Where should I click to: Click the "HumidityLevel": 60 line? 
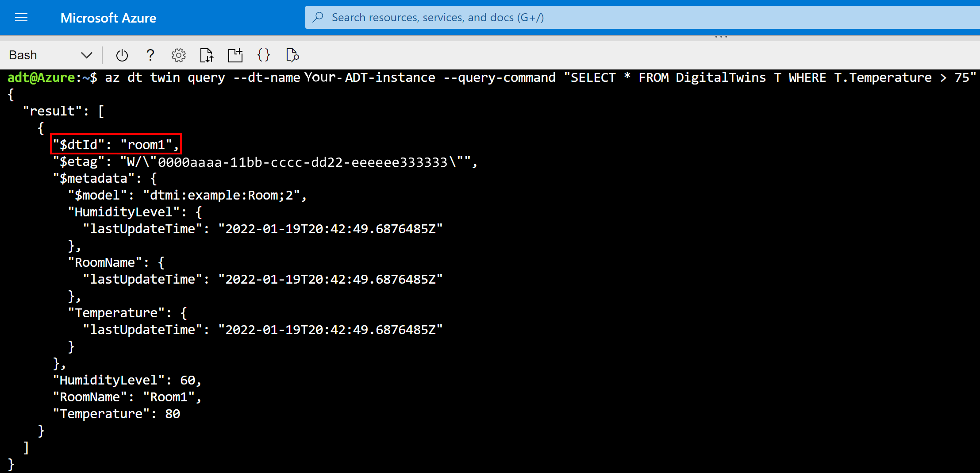coord(127,380)
